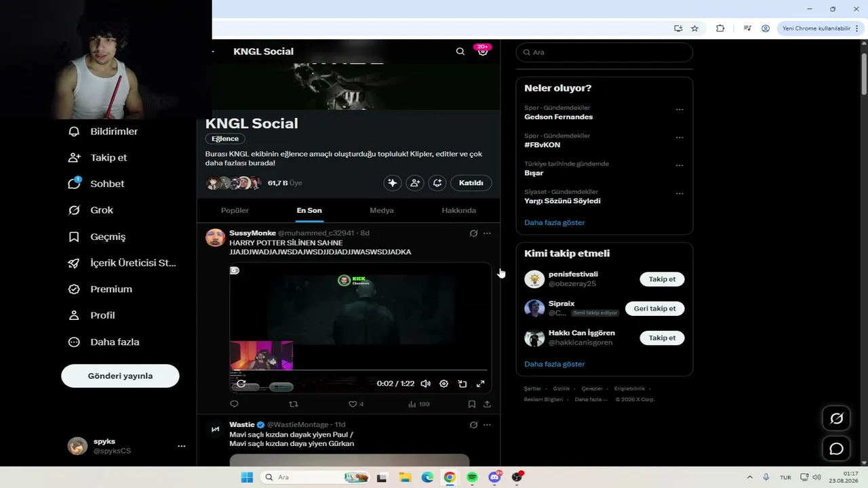The width and height of the screenshot is (868, 488).
Task: Open the Yeni Chrome kullanılabilir update button
Action: [816, 28]
